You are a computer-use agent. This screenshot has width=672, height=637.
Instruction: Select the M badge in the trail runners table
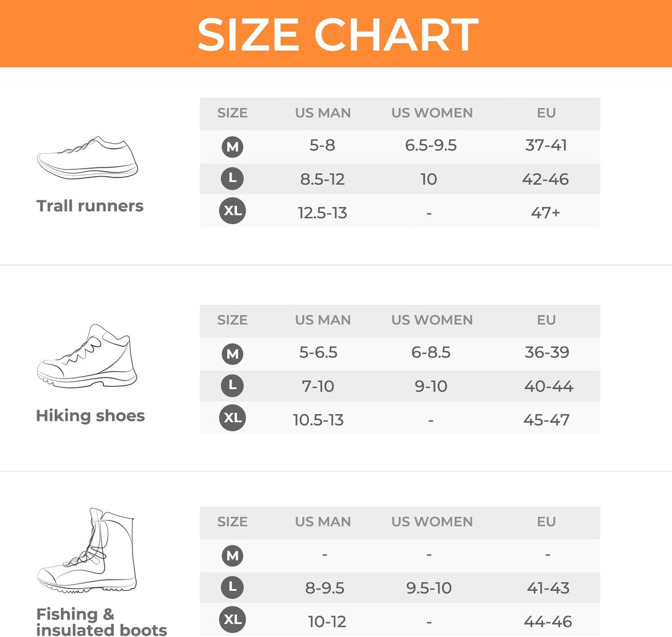point(233,147)
